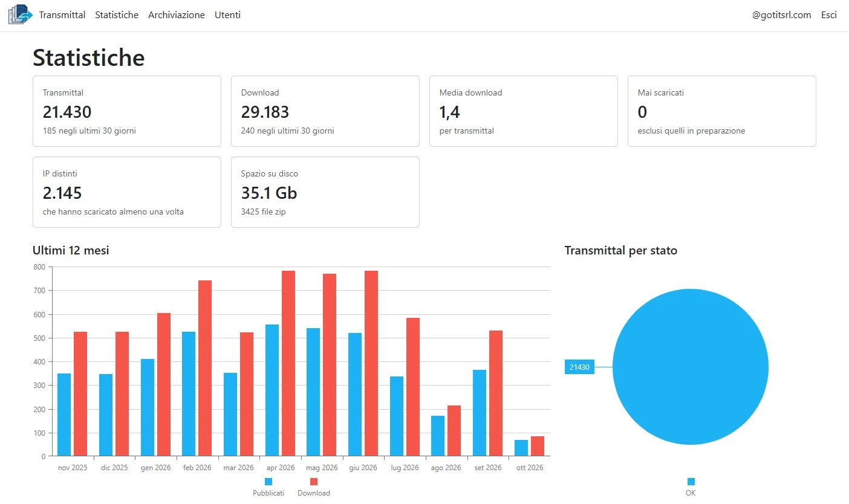Click the IP distinti 2.145 value
Viewport: 849px width, 504px height.
pyautogui.click(x=62, y=193)
